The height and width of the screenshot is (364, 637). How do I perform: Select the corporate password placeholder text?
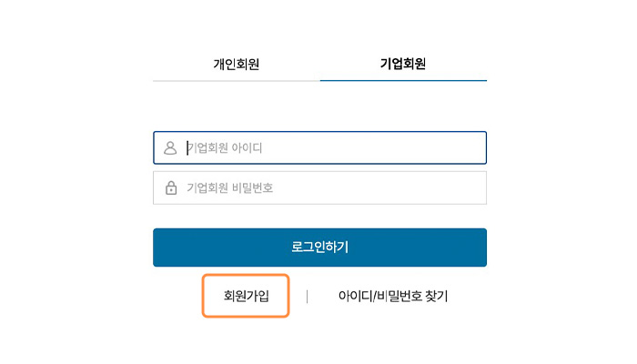[x=230, y=187]
